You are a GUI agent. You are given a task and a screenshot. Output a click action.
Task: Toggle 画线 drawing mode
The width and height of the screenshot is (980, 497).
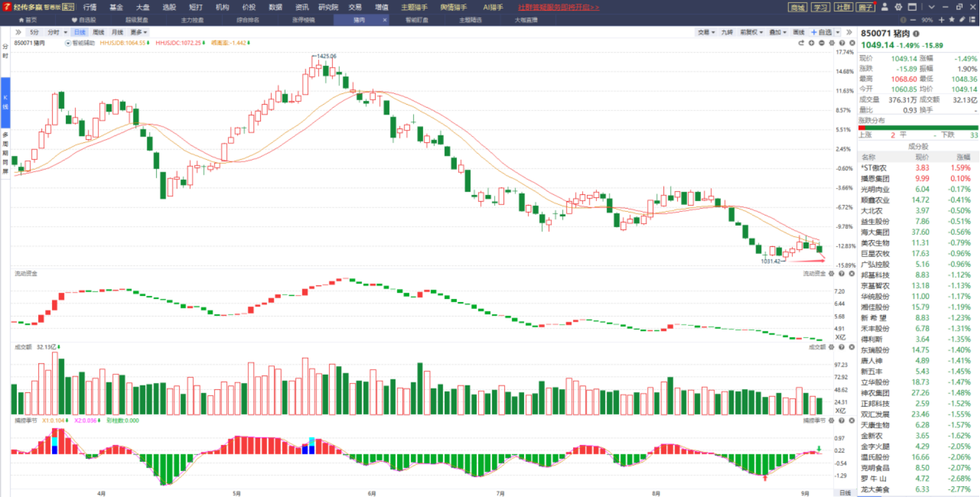tap(798, 32)
